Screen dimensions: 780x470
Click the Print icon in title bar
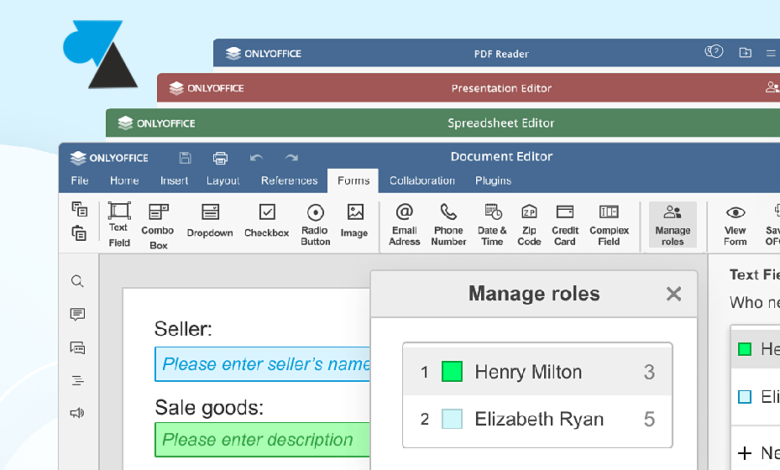pyautogui.click(x=220, y=158)
